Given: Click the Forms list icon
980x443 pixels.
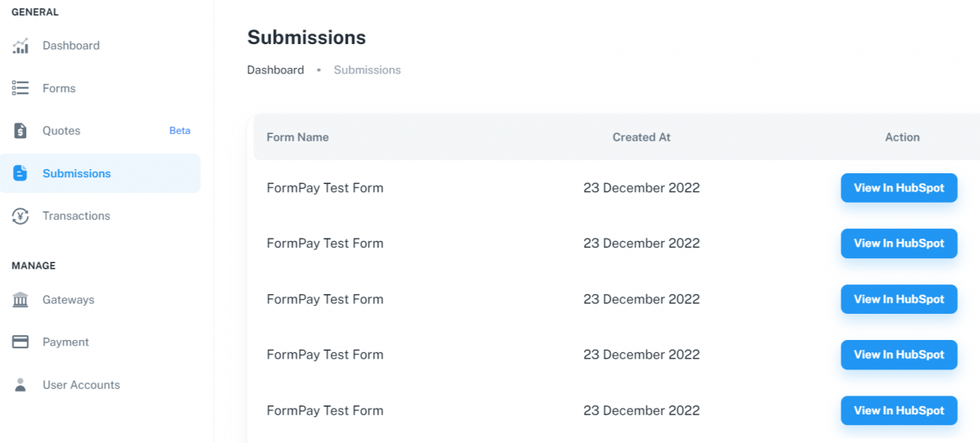Looking at the screenshot, I should coord(20,88).
